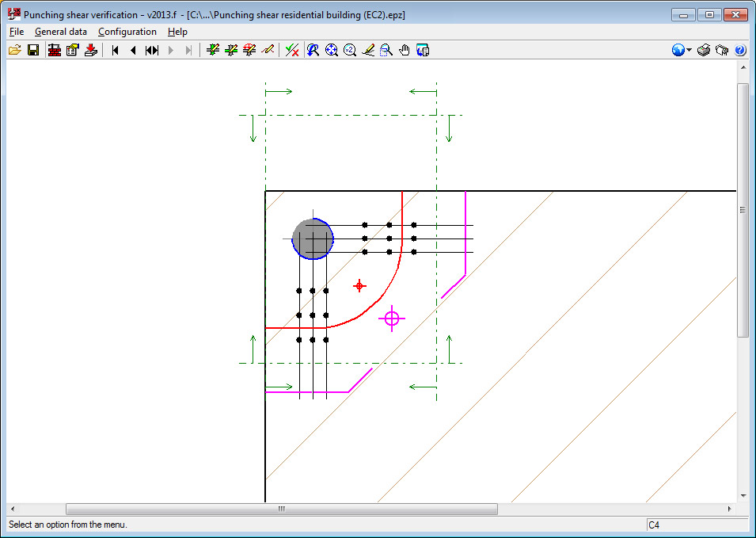Expand the globe icon dropdown arrow

click(x=690, y=50)
